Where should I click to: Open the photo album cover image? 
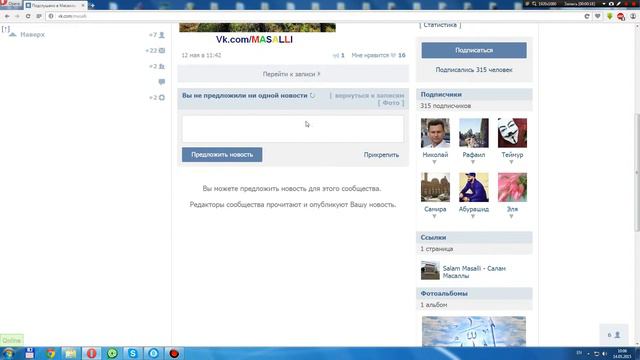tap(474, 331)
